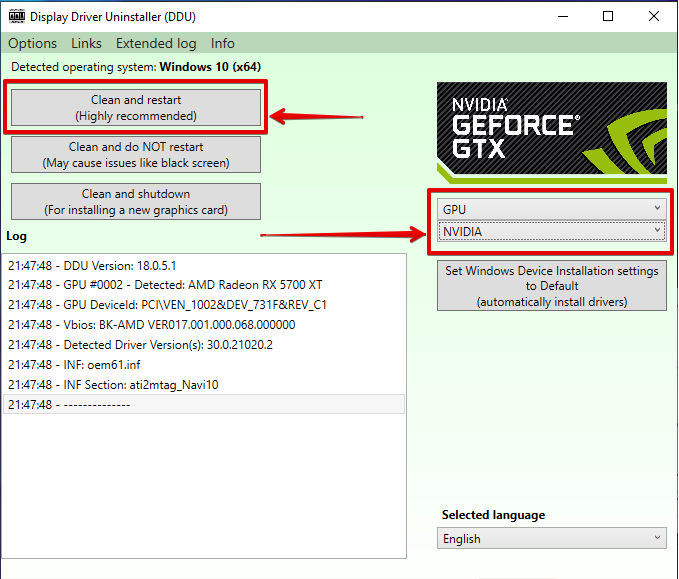
Task: Maximize the Display Driver Uninstaller window
Action: pyautogui.click(x=608, y=16)
